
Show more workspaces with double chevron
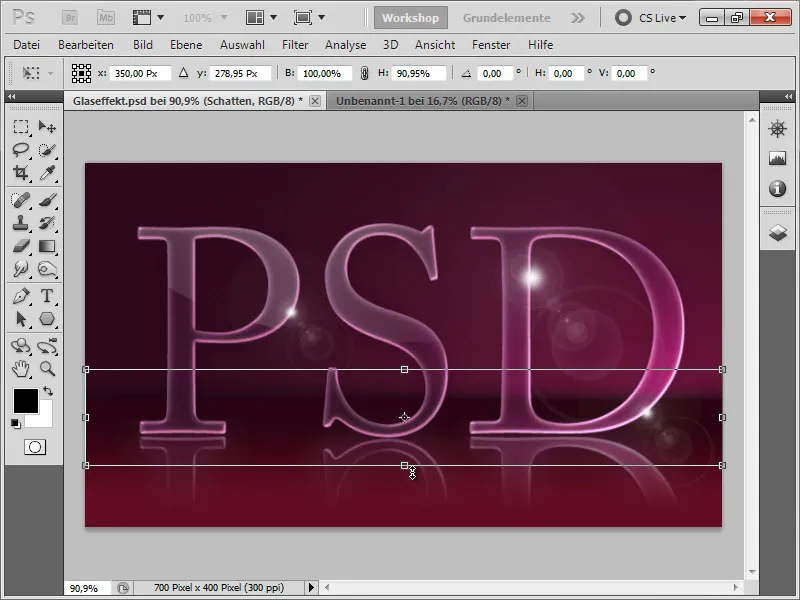click(x=578, y=18)
